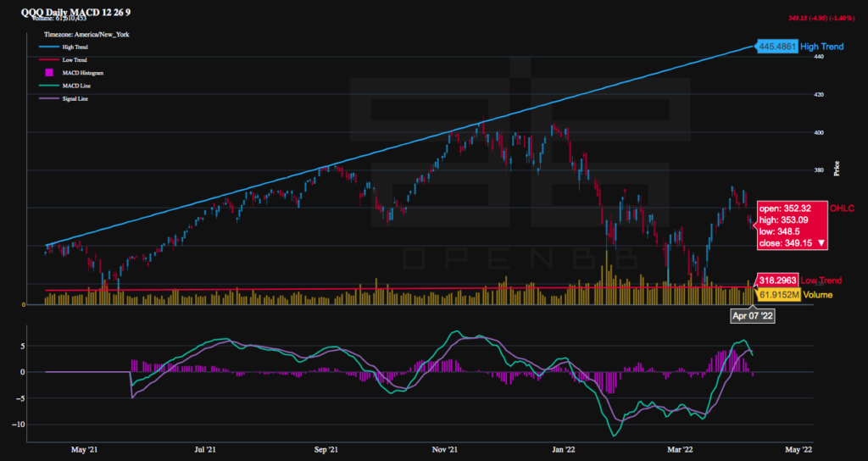Click the 318.2963 Low Trend value label

point(777,280)
